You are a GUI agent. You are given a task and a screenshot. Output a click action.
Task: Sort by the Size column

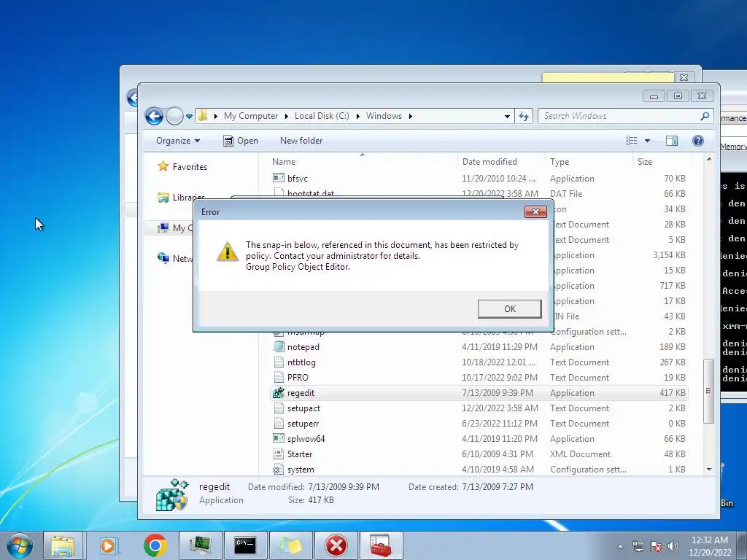(645, 161)
